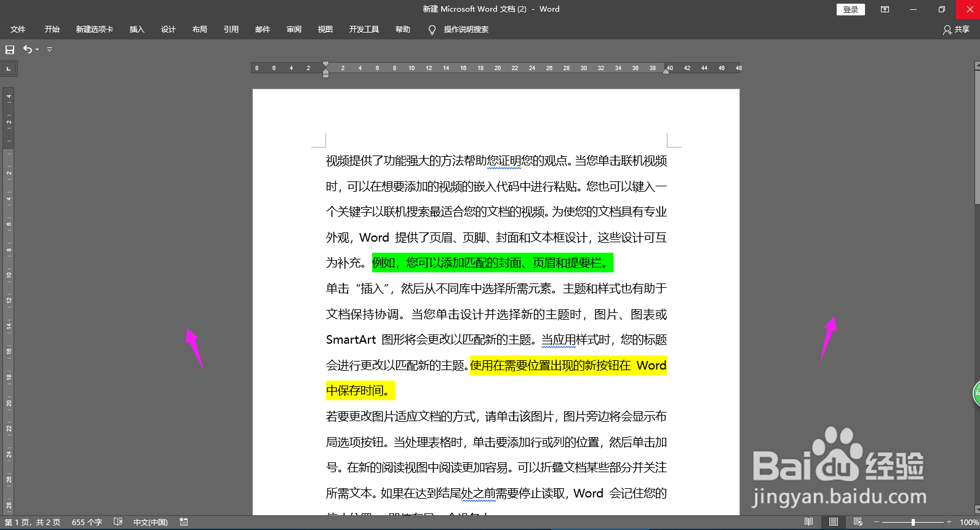Click the zoom slider handle
Screen dimensions: 980x530
(x=913, y=522)
